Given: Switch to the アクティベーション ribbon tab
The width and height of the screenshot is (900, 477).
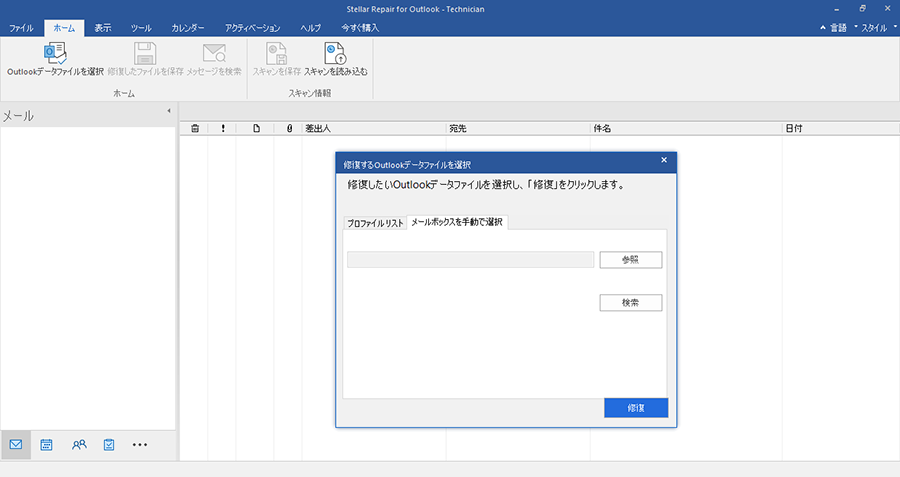Looking at the screenshot, I should click(253, 28).
